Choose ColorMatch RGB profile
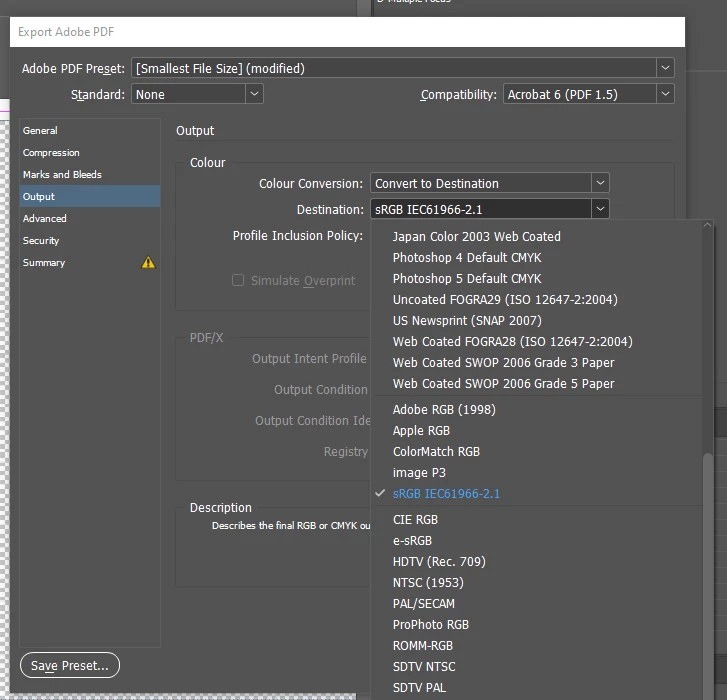The width and height of the screenshot is (727, 700). (x=536, y=452)
